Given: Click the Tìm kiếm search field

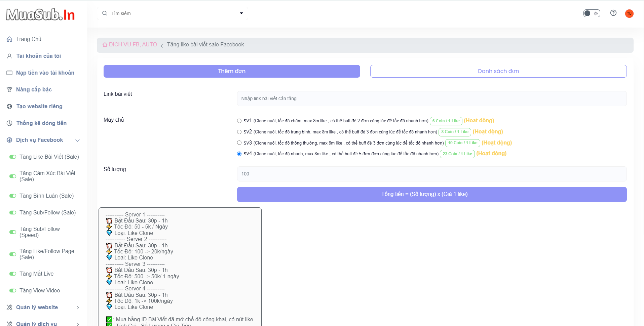Looking at the screenshot, I should click(x=173, y=13).
